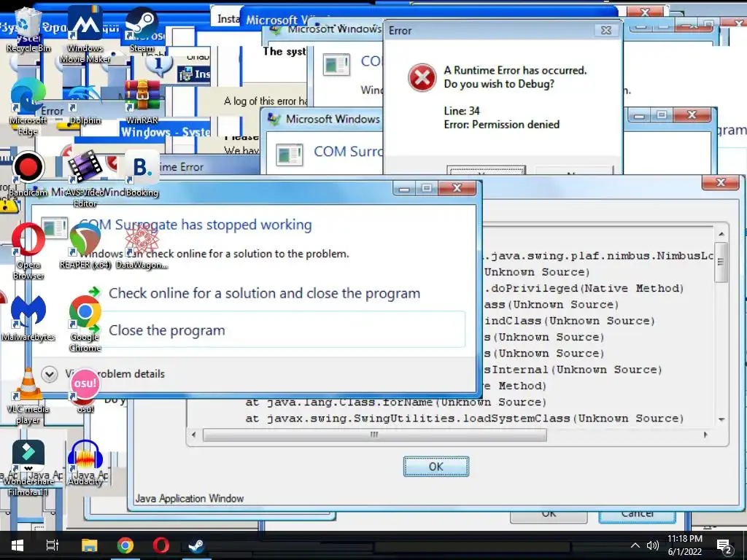This screenshot has width=747, height=560.
Task: Click the red error icon in Runtime Error dialog
Action: click(422, 77)
